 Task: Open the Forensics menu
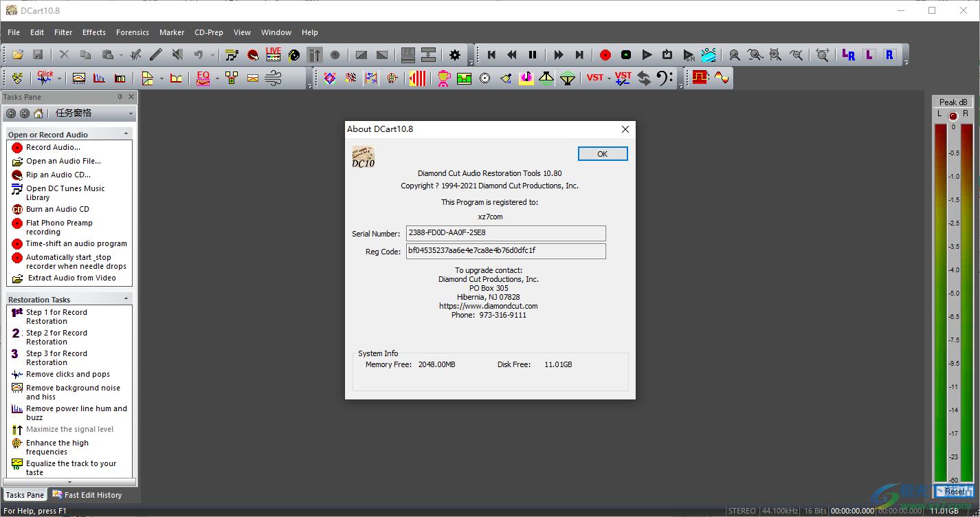click(133, 32)
